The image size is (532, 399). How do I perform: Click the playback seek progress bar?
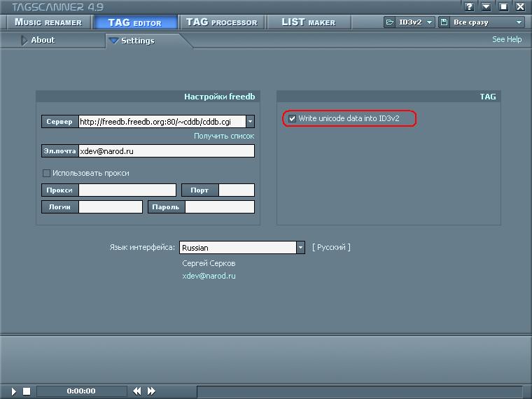pyautogui.click(x=360, y=391)
